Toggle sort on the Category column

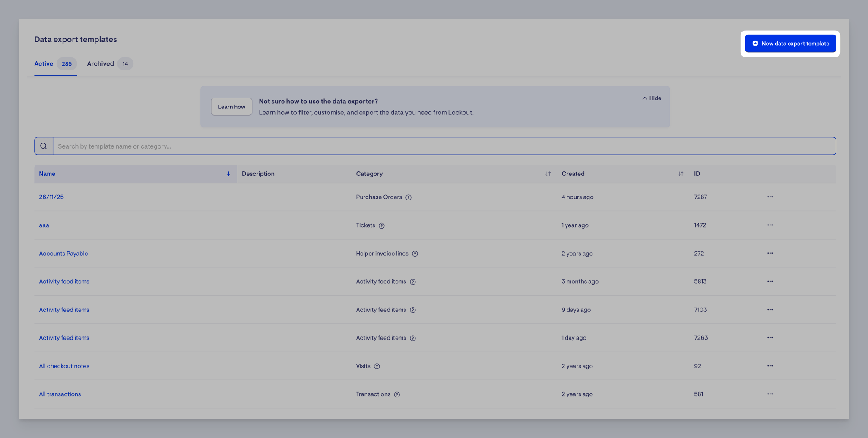click(x=548, y=174)
